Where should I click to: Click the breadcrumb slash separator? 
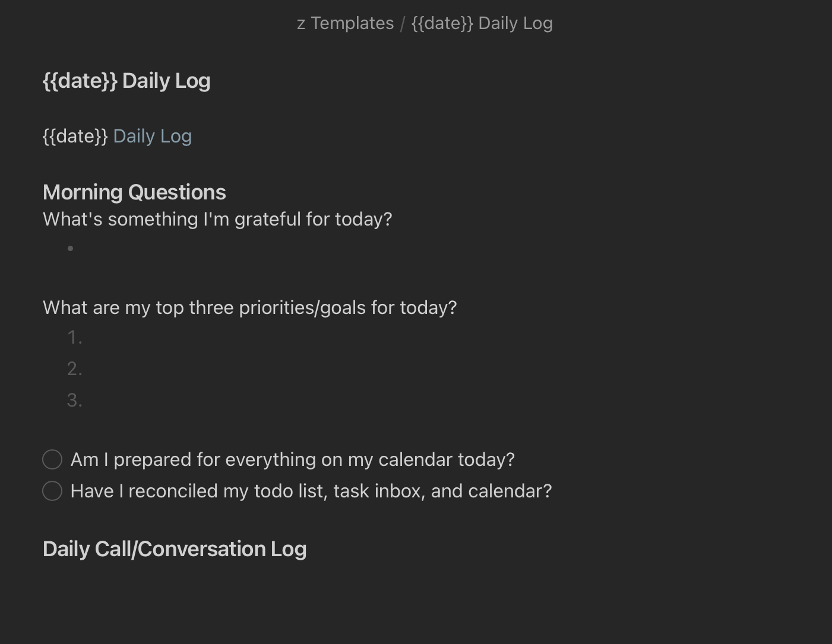point(403,24)
